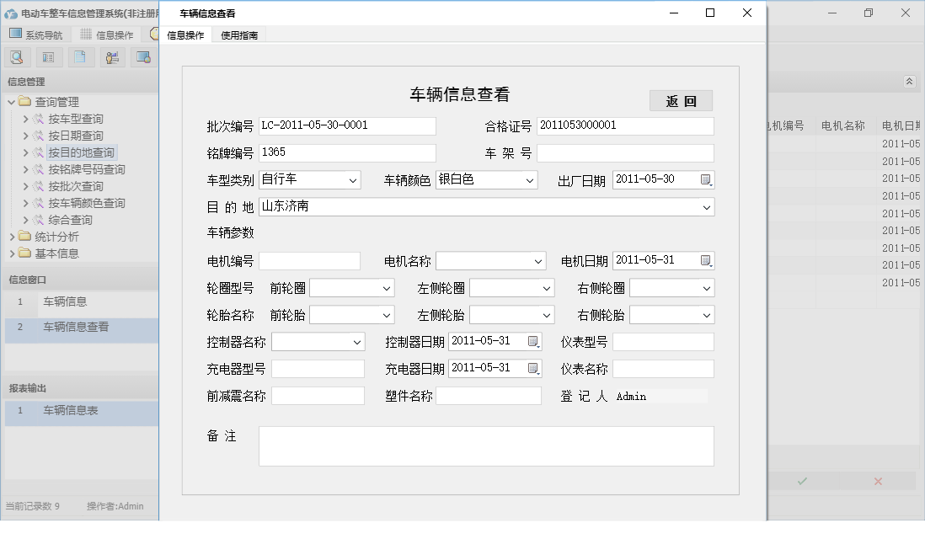Click the green checkmark icon in background window
Screen dimensions: 925x560
[802, 481]
